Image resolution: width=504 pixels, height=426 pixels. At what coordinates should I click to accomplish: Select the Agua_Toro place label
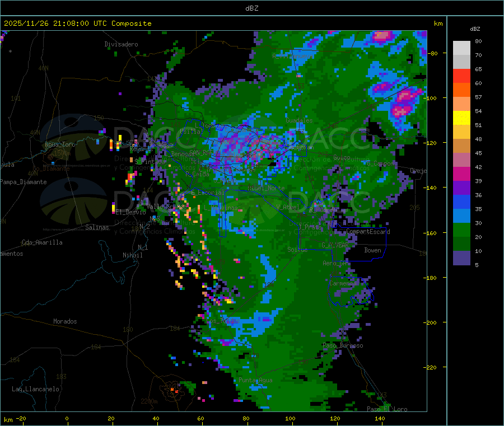(x=60, y=144)
